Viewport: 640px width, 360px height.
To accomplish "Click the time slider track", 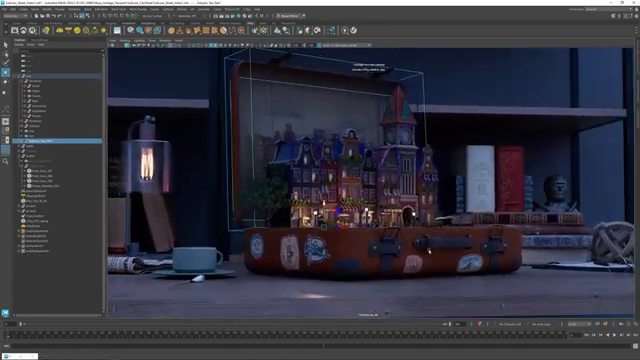I will click(x=286, y=335).
